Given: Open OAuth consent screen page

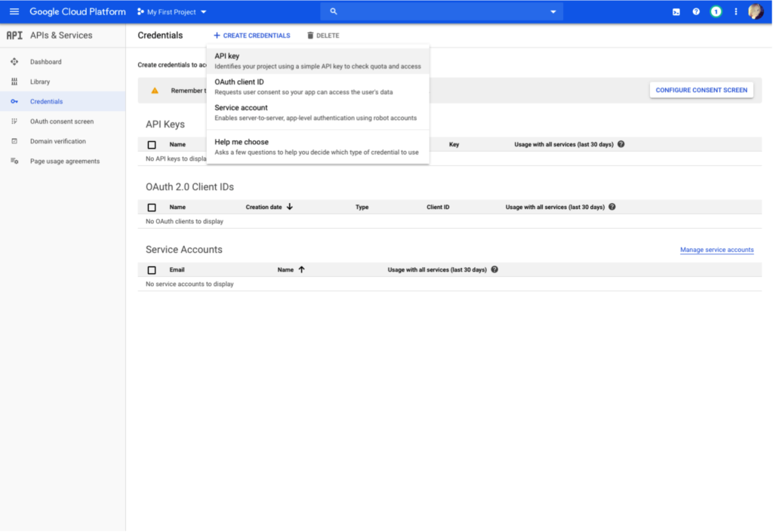Looking at the screenshot, I should tap(63, 121).
